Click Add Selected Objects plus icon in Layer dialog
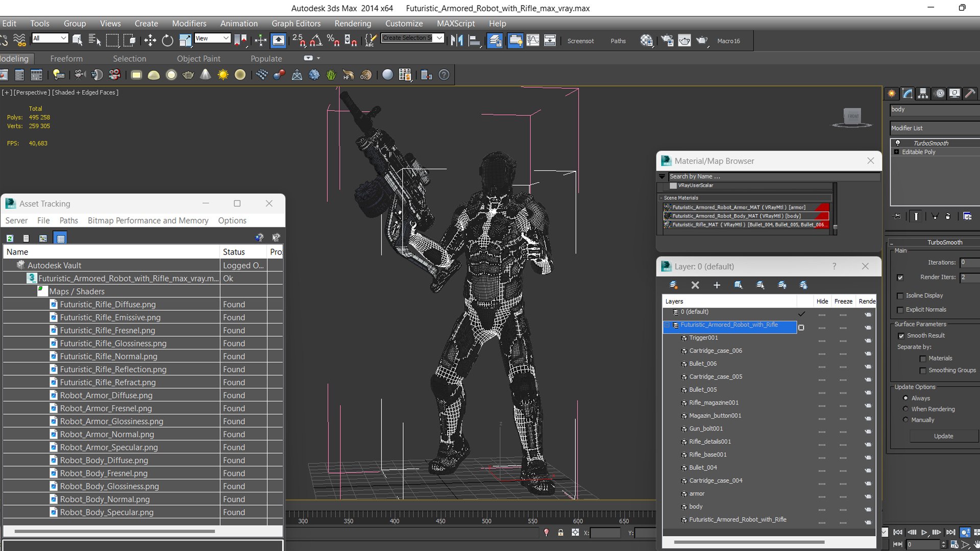 tap(717, 285)
